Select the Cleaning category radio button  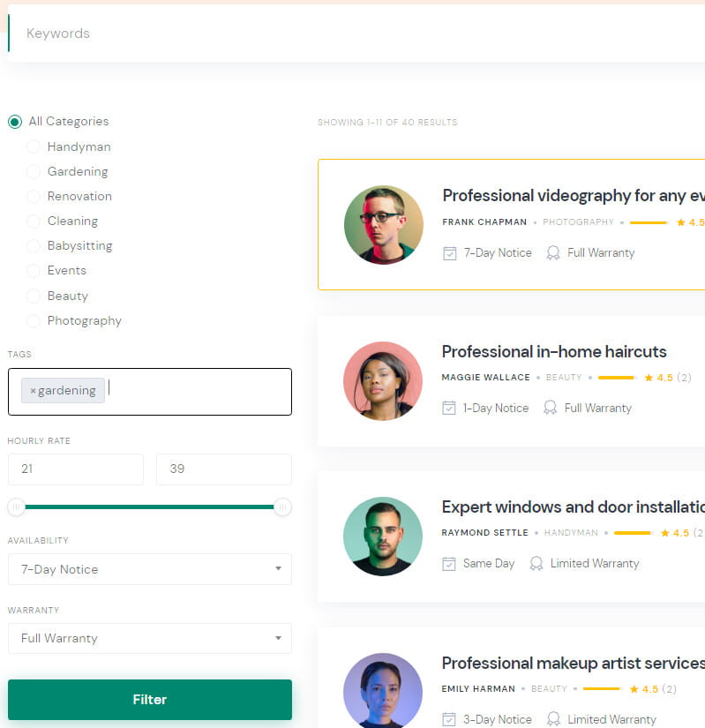tap(34, 221)
